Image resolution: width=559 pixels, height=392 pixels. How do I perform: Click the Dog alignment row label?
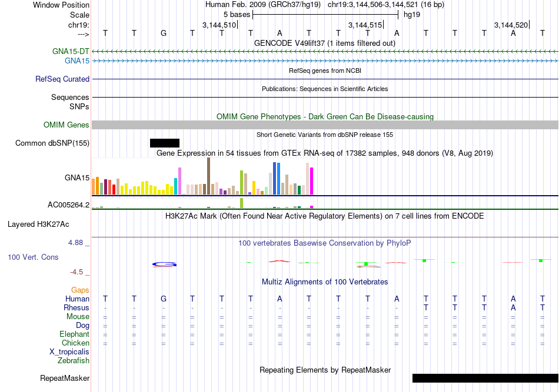click(x=83, y=325)
